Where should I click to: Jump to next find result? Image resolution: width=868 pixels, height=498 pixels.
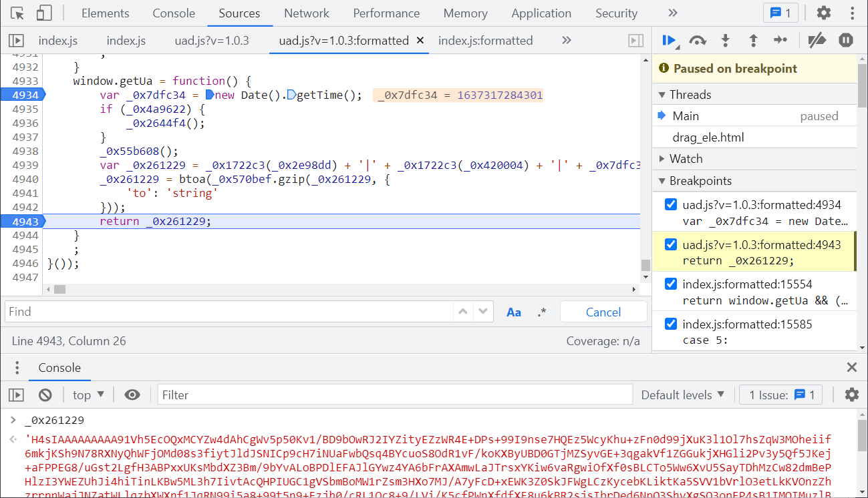pos(483,312)
